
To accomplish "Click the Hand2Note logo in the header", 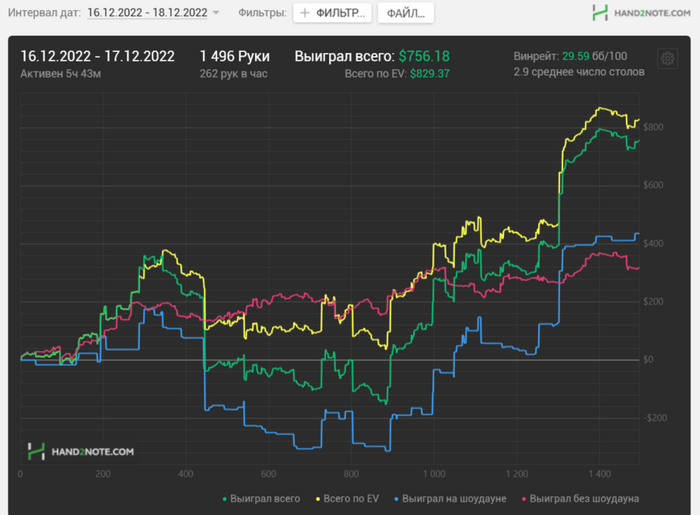I will coord(642,13).
